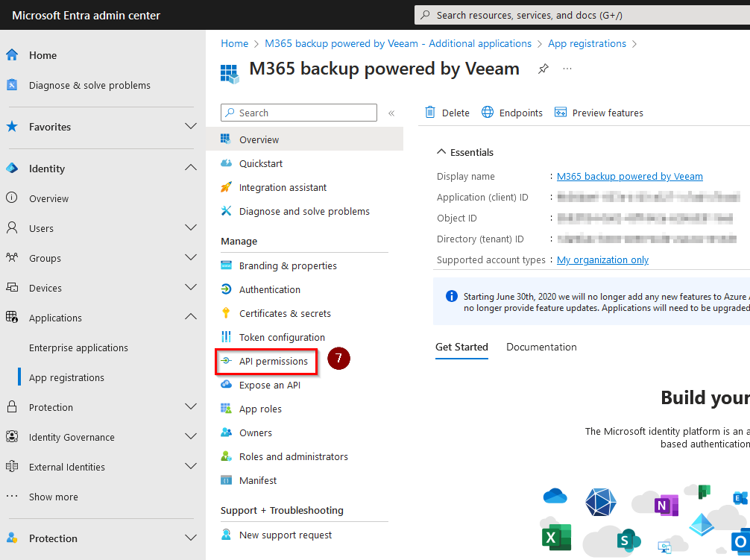The height and width of the screenshot is (560, 750).
Task: Click the App roles grid icon
Action: (226, 409)
